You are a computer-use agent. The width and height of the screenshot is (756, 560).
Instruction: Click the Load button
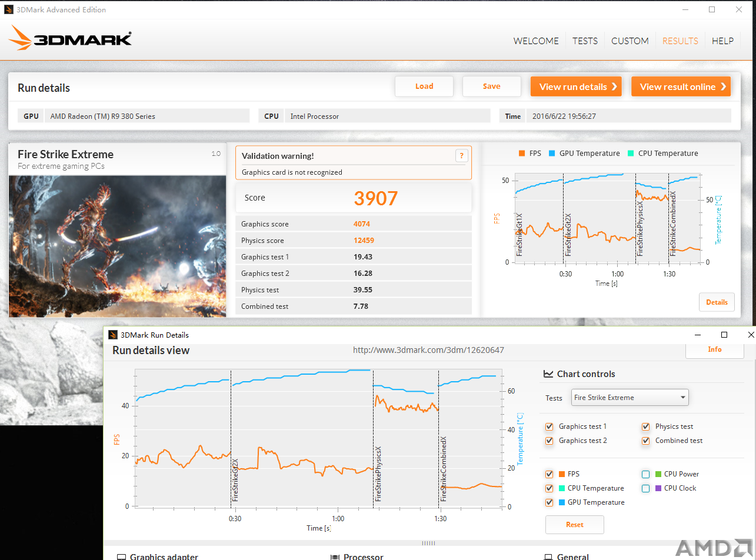424,86
